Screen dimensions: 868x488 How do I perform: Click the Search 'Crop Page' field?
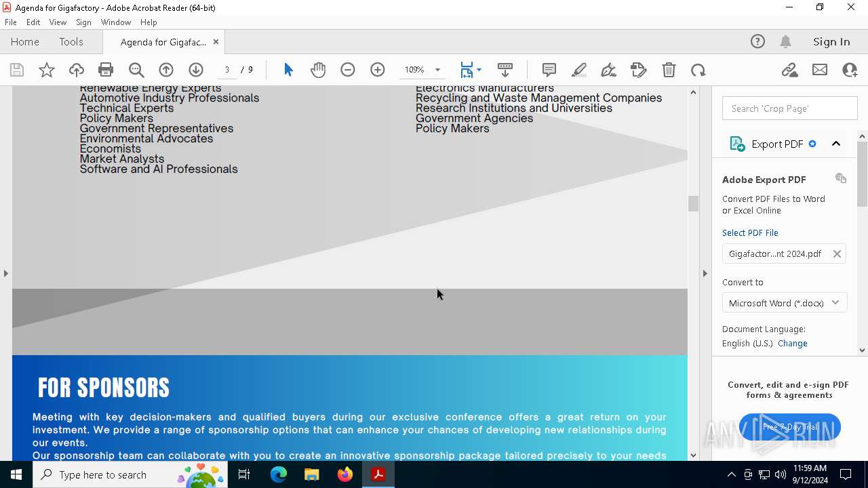[x=790, y=108]
